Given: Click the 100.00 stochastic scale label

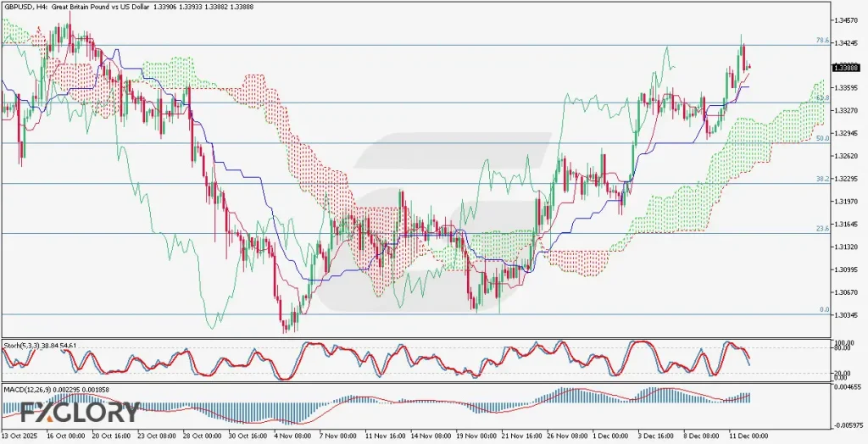Looking at the screenshot, I should click(x=843, y=342).
